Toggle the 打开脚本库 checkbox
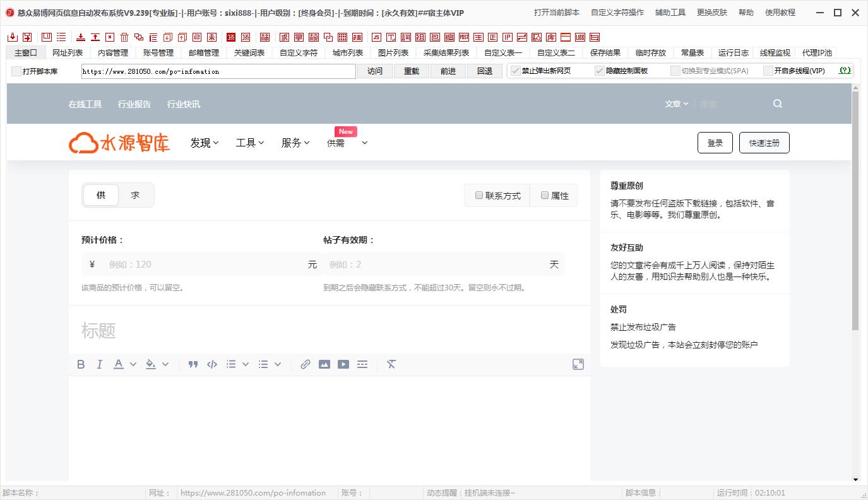 tap(16, 71)
